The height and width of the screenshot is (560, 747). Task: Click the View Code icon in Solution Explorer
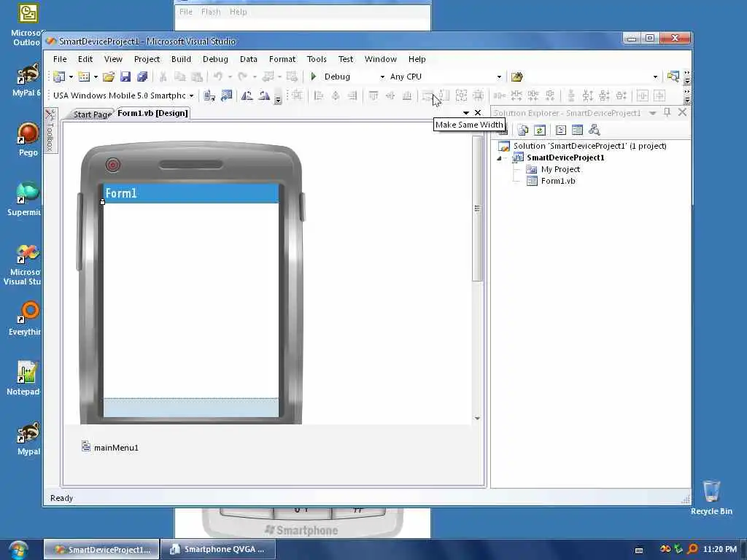click(x=561, y=130)
